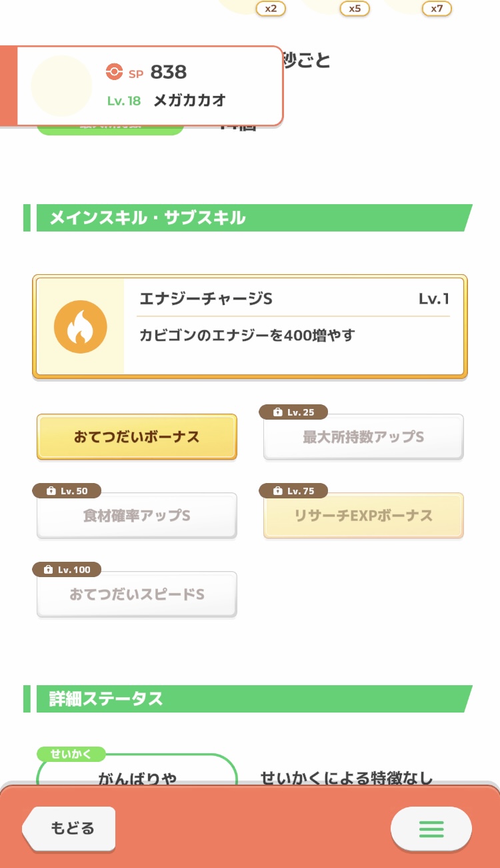The image size is (500, 868).
Task: Tap the locked おてつだいスピードS skill
Action: (x=137, y=594)
